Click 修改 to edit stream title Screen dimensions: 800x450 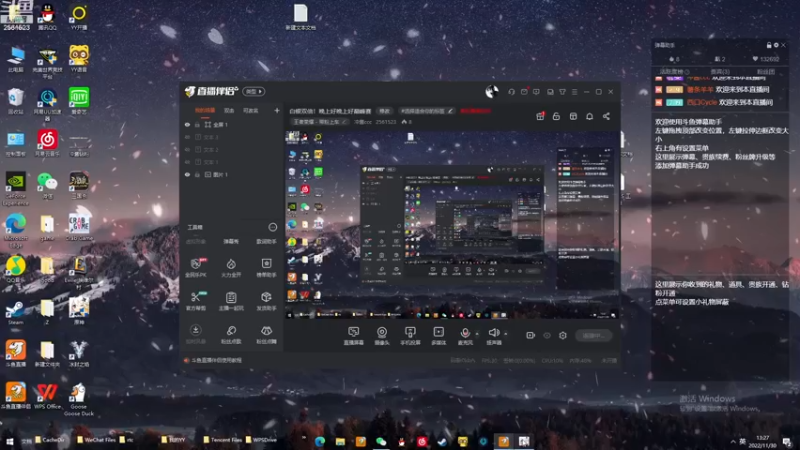384,111
